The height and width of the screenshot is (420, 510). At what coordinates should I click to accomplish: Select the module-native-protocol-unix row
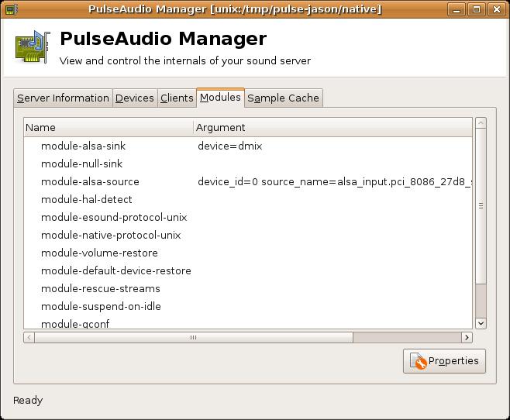pos(248,236)
